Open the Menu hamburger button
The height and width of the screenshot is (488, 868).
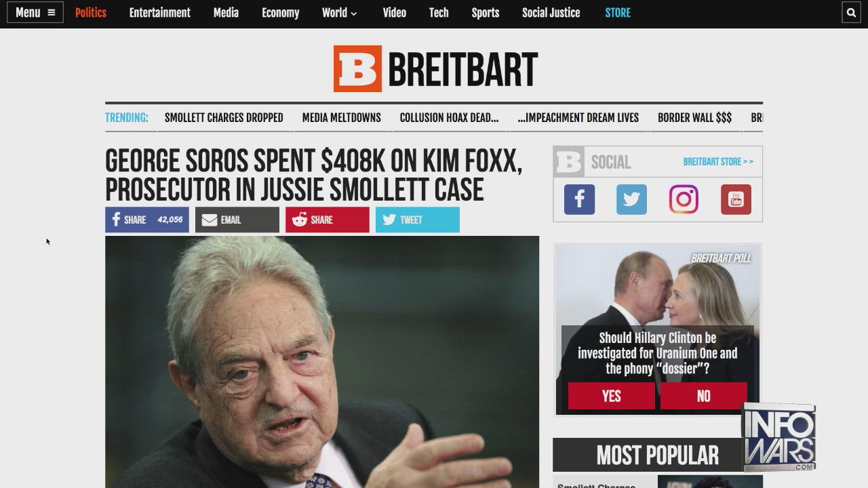35,12
